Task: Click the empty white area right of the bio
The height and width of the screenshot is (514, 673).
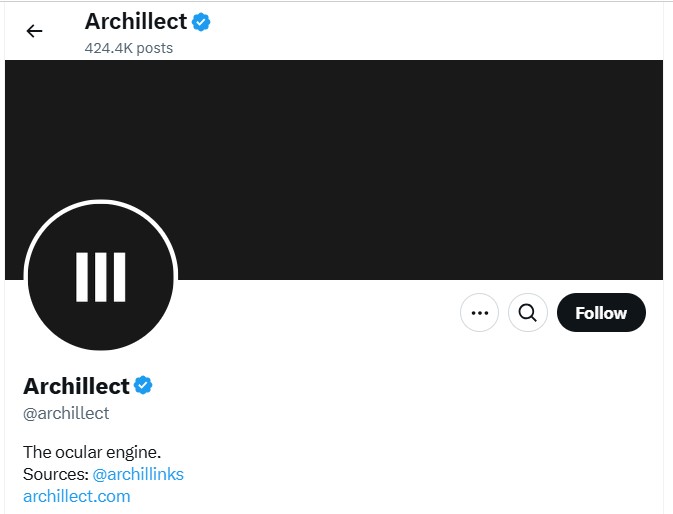Action: pos(450,460)
